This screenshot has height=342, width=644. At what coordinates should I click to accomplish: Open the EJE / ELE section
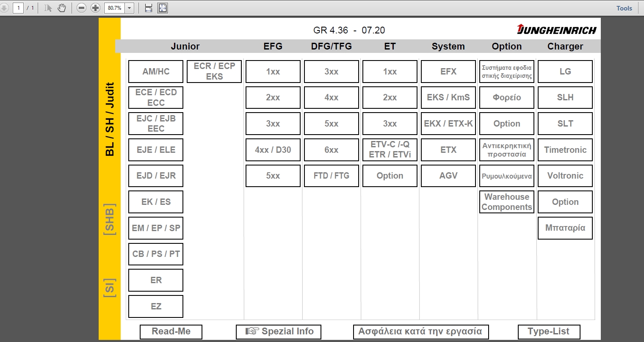click(x=156, y=150)
